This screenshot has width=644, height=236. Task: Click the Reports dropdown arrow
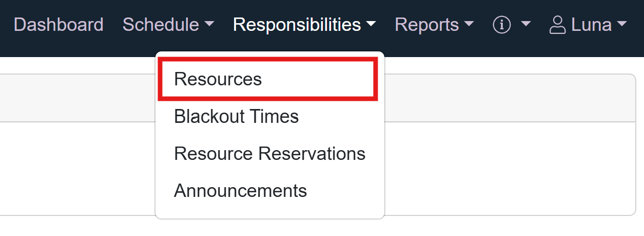(x=469, y=25)
